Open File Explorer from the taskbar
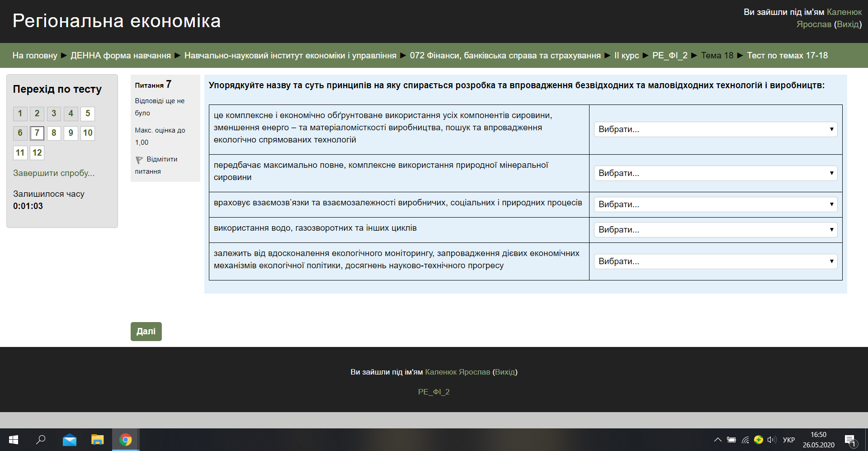Image resolution: width=868 pixels, height=451 pixels. (x=97, y=439)
